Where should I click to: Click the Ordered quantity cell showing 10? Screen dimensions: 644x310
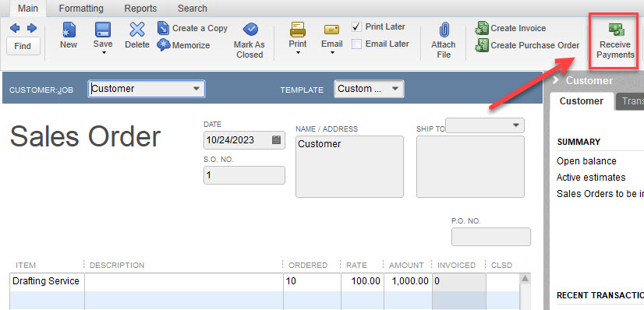[312, 282]
